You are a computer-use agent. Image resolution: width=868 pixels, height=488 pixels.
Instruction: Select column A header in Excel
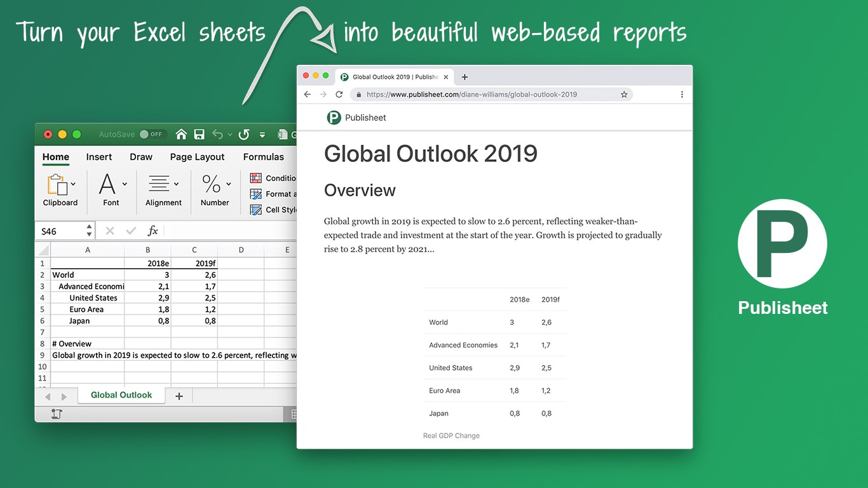pyautogui.click(x=88, y=250)
